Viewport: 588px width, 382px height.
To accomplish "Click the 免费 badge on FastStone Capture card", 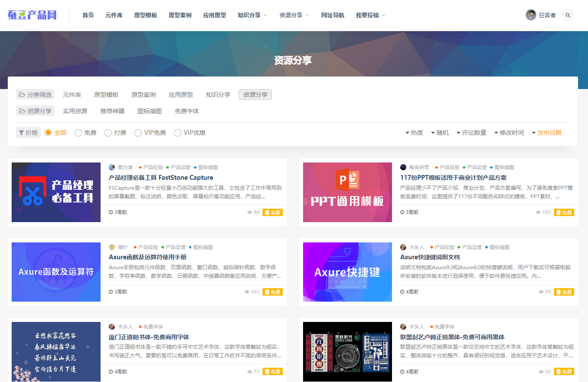I will point(272,213).
